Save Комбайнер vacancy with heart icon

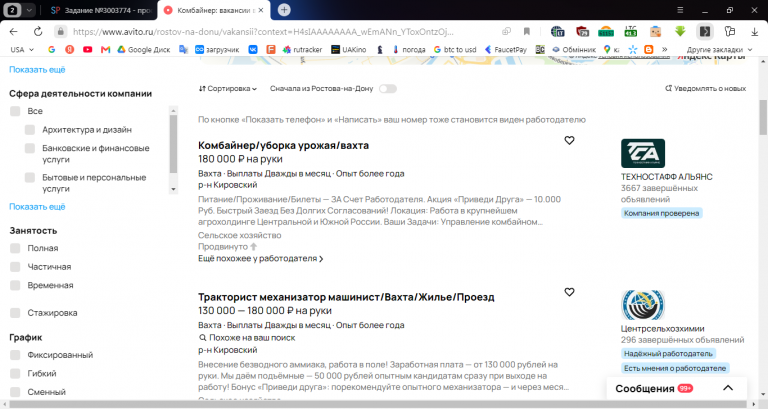click(569, 141)
